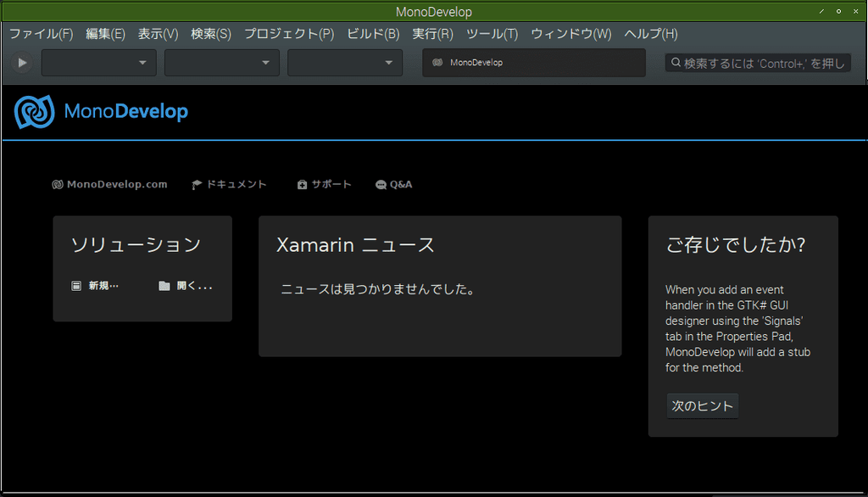868x497 pixels.
Task: Click the magnifier icon in the search box
Action: [x=676, y=62]
